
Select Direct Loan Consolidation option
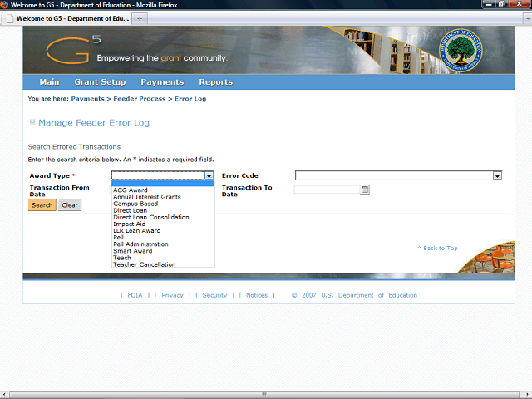pos(151,217)
